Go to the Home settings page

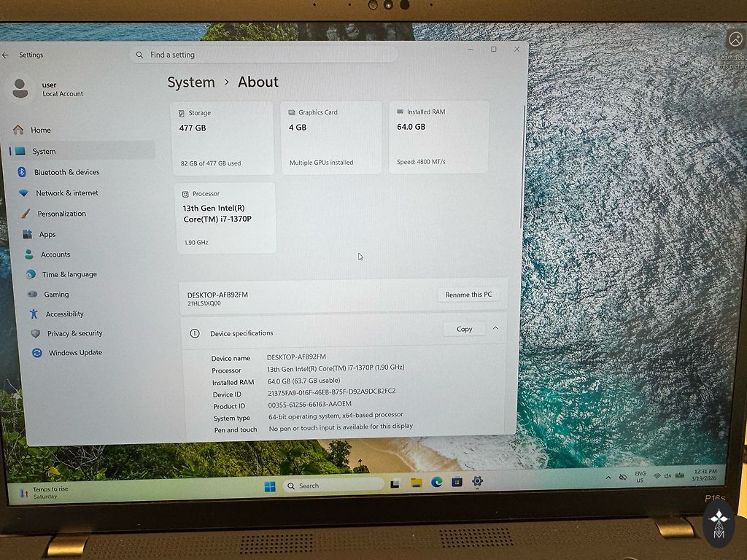pyautogui.click(x=41, y=130)
